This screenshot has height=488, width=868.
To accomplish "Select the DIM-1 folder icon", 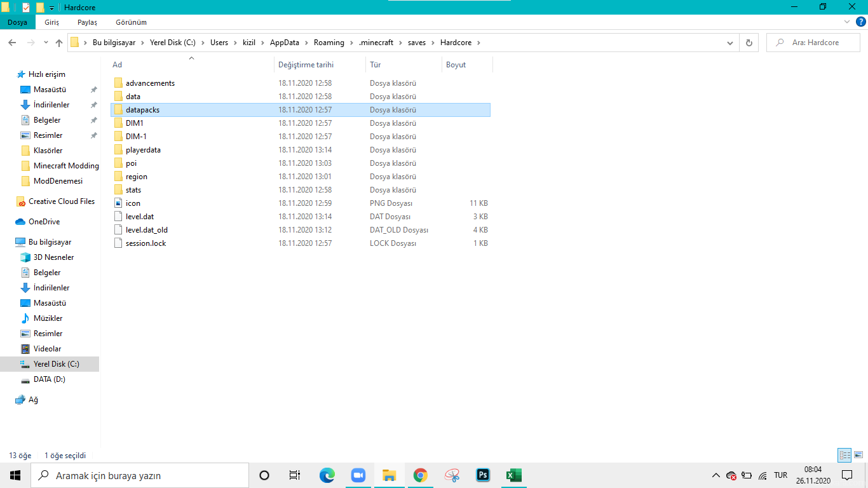I will 118,137.
